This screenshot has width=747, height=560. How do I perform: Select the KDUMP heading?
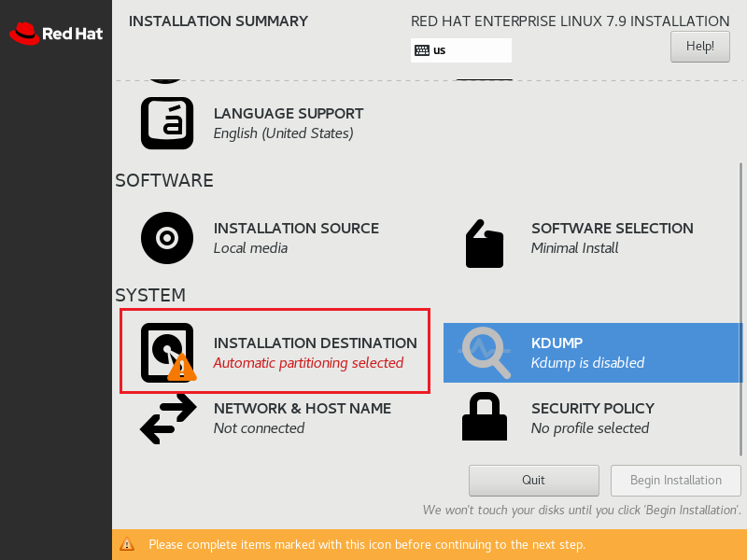coord(557,343)
